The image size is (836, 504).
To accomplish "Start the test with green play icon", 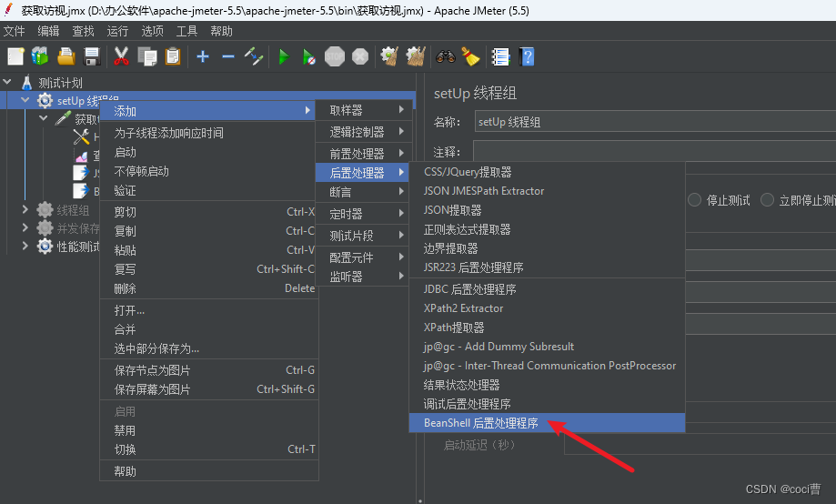I will click(x=284, y=56).
